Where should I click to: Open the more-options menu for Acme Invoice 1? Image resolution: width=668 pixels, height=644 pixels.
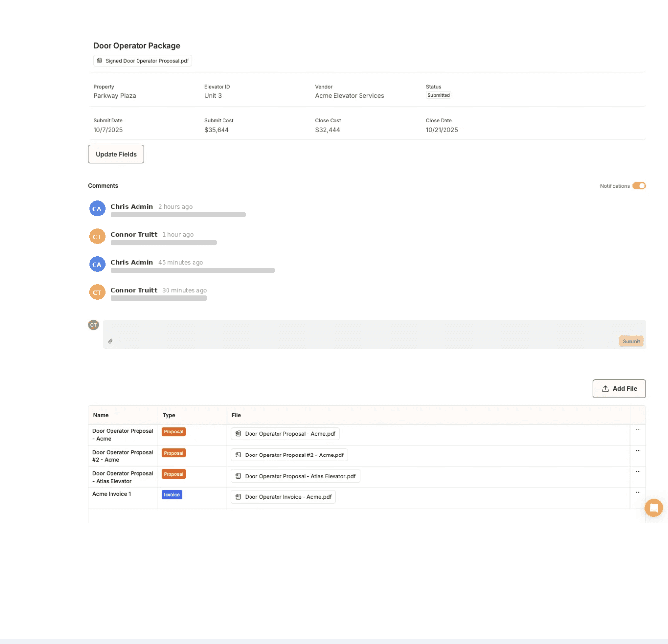638,492
